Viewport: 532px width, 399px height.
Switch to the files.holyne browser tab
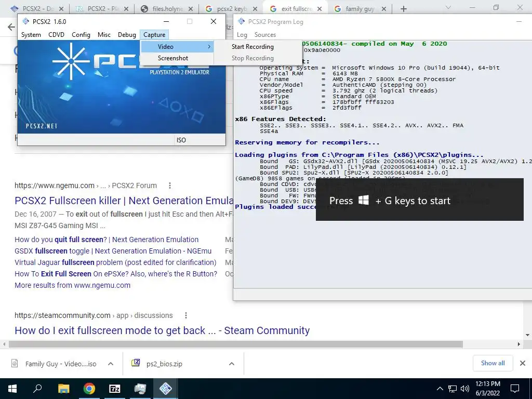coord(167,9)
